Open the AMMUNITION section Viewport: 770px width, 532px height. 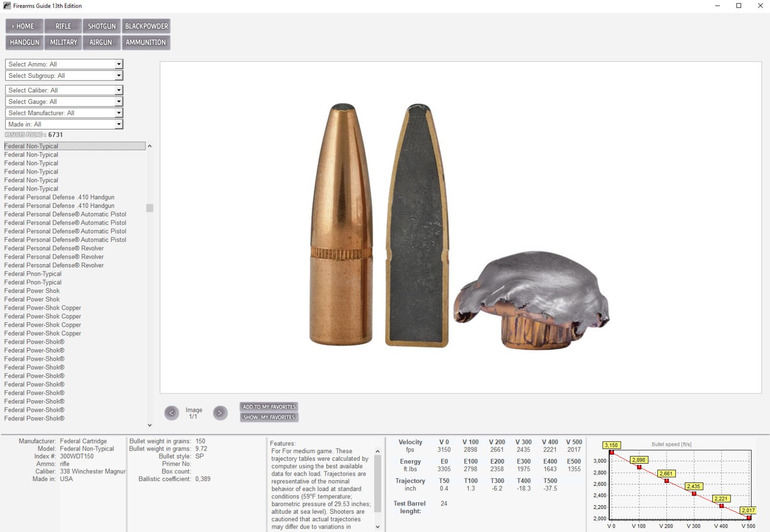click(x=146, y=42)
